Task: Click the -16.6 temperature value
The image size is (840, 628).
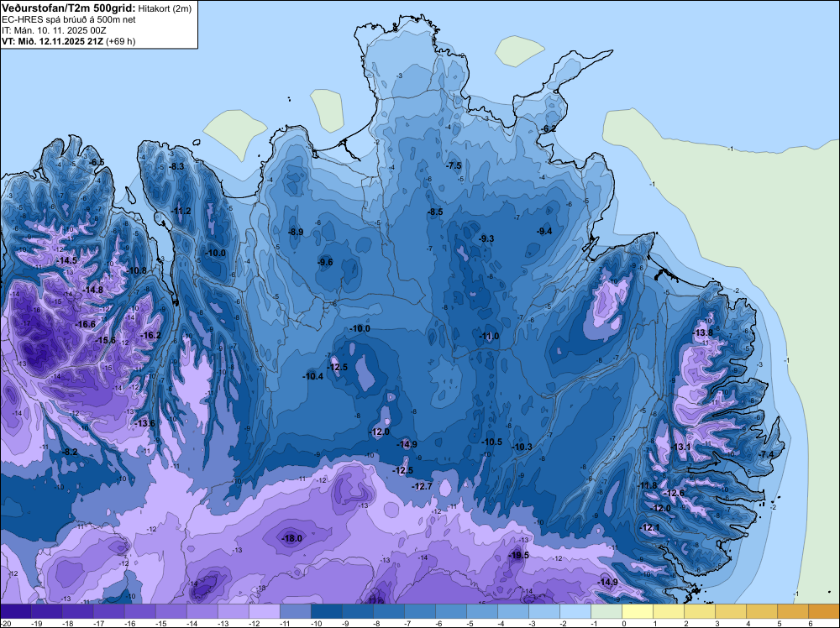Action: 85,324
